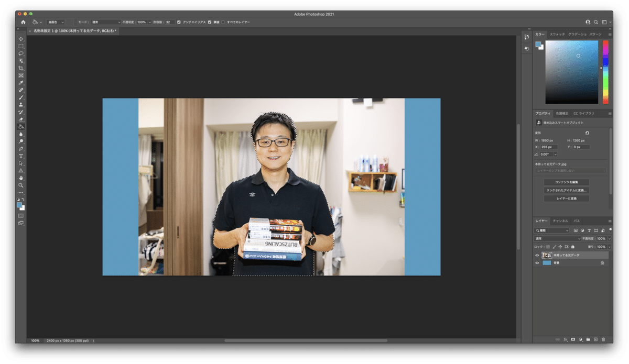629x364 pixels.
Task: Open the スウォッチ tab
Action: click(557, 34)
